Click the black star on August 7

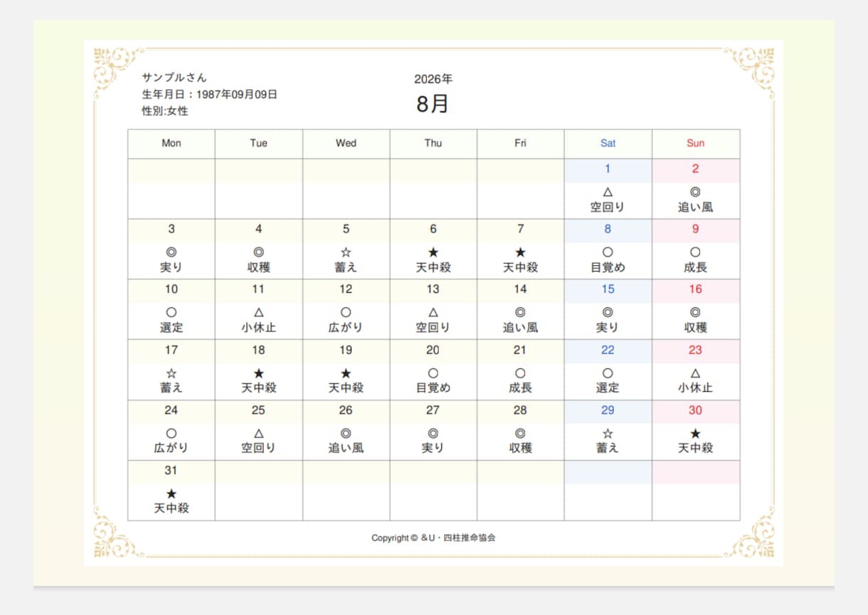[x=520, y=252]
